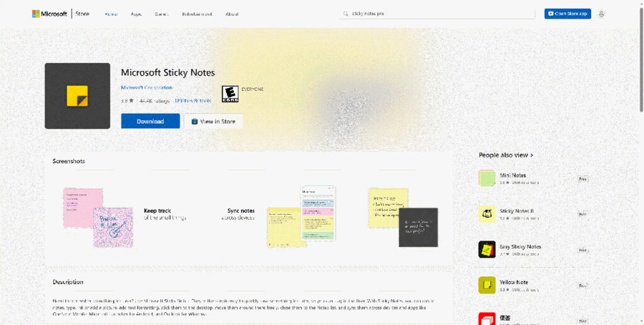644x325 pixels.
Task: Click Free button for Easy Sticky Notes
Action: [x=582, y=250]
